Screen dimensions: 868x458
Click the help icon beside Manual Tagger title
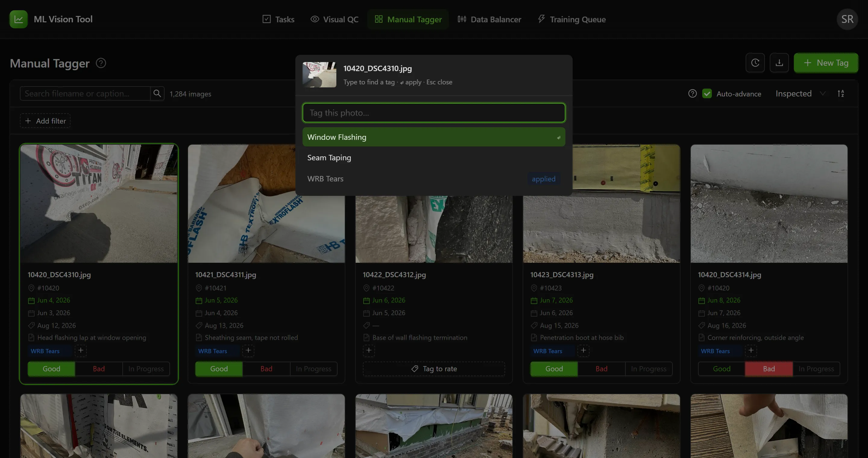pyautogui.click(x=101, y=63)
